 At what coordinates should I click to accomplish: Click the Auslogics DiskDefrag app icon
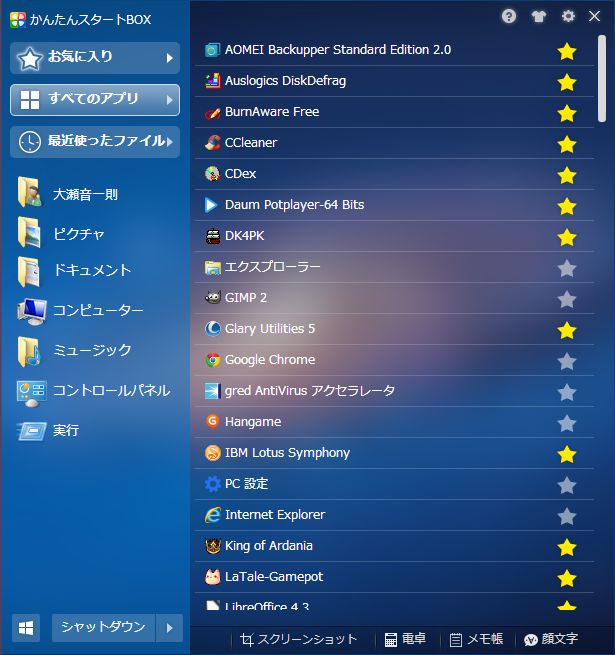click(212, 81)
